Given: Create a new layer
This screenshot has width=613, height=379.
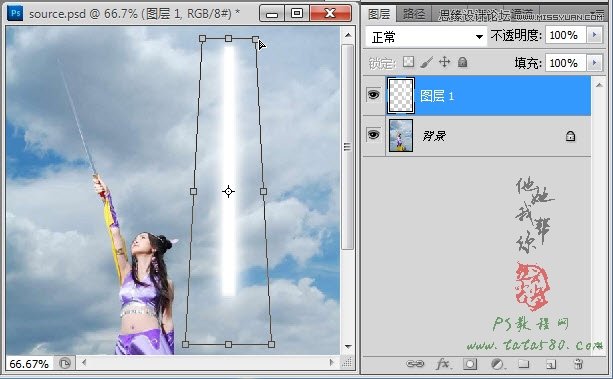Looking at the screenshot, I should point(551,365).
